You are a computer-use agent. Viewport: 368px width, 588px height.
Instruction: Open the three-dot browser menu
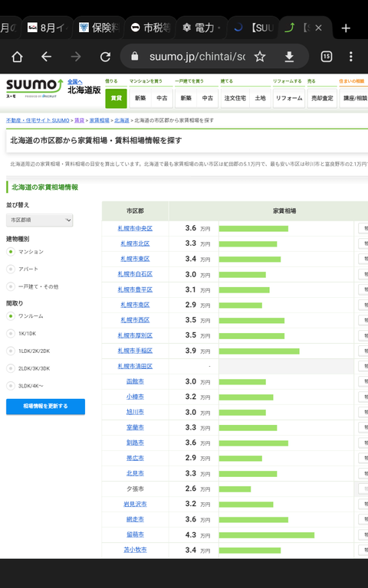coord(350,57)
